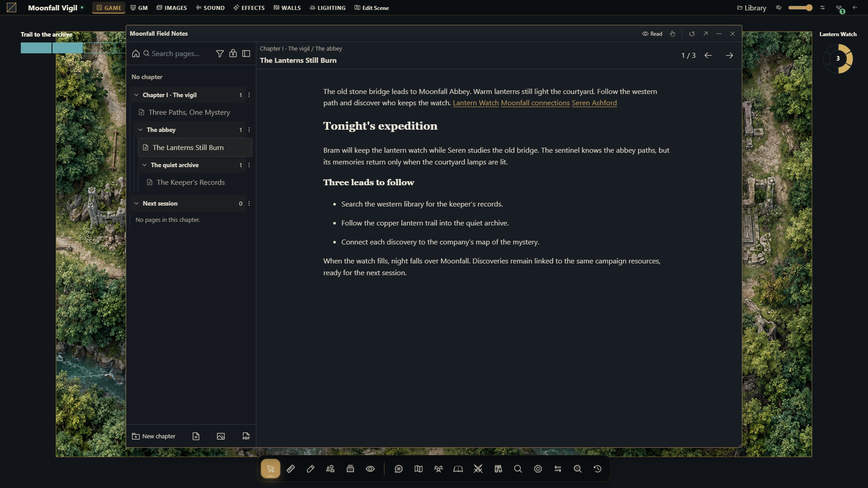Screen dimensions: 868x488
Task: Mute the master sound
Action: 778,8
